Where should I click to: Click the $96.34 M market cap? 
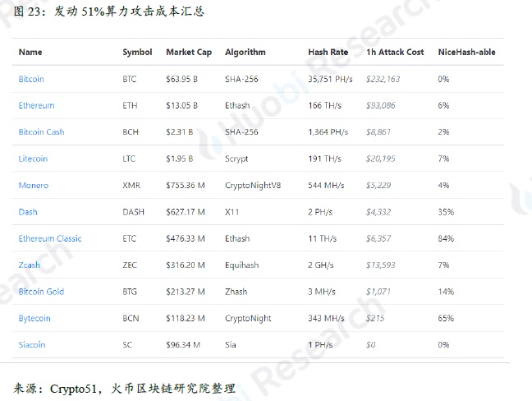(183, 344)
